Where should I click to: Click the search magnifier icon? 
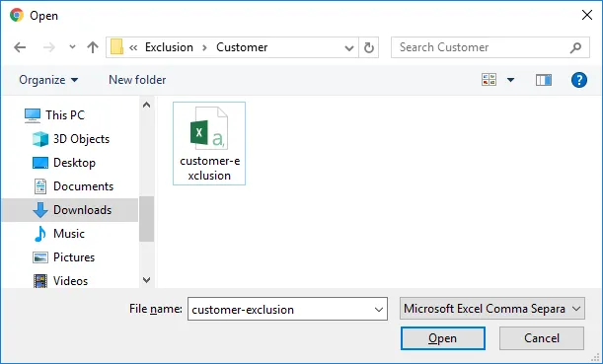point(575,47)
